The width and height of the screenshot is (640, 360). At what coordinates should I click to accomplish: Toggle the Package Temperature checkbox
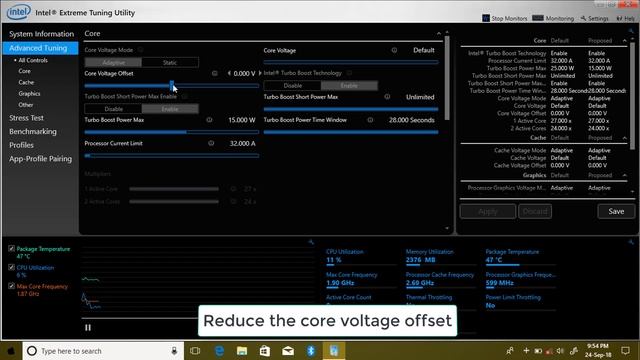pos(11,248)
